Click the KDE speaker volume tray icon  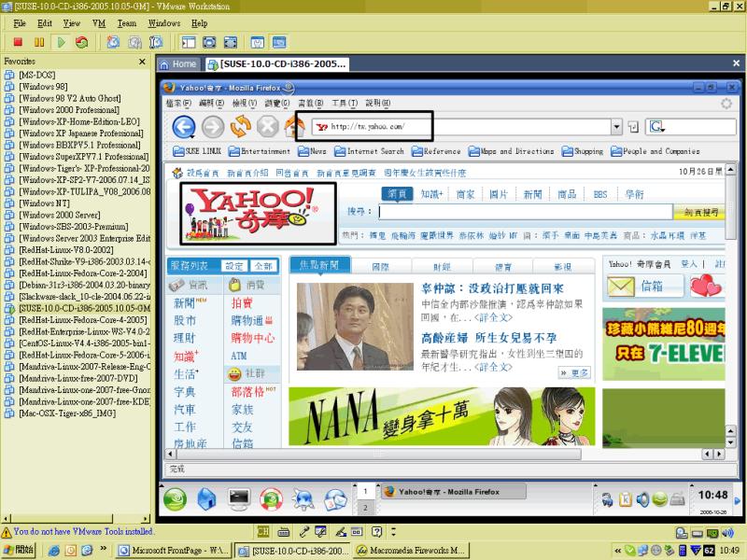coord(642,499)
